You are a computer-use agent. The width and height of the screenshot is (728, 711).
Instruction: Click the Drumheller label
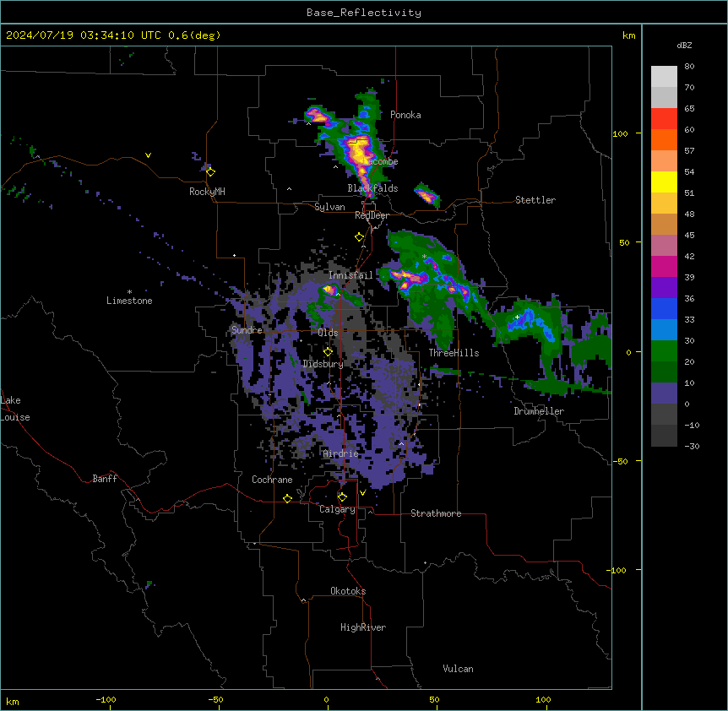click(539, 411)
